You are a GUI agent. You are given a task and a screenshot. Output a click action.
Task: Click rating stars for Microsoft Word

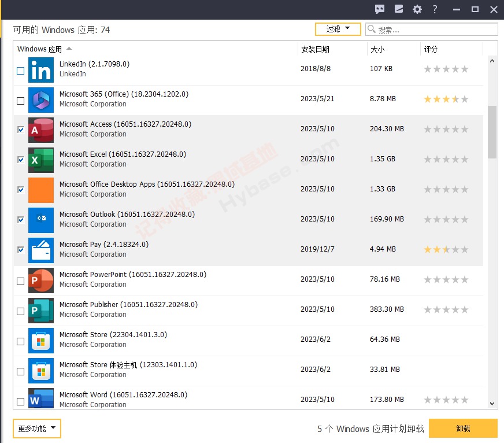coord(446,400)
